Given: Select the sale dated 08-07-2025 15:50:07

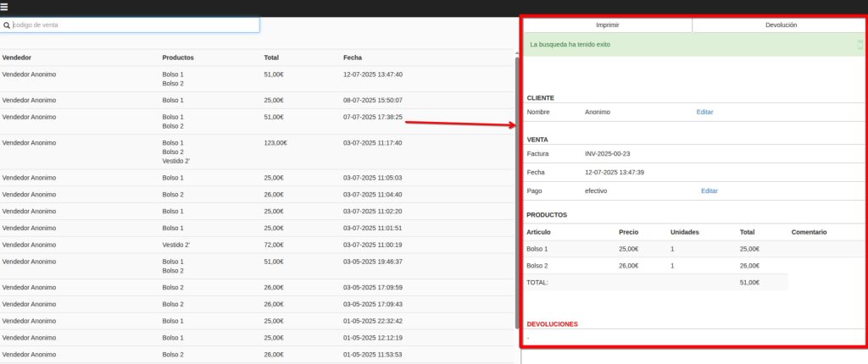Looking at the screenshot, I should (254, 100).
